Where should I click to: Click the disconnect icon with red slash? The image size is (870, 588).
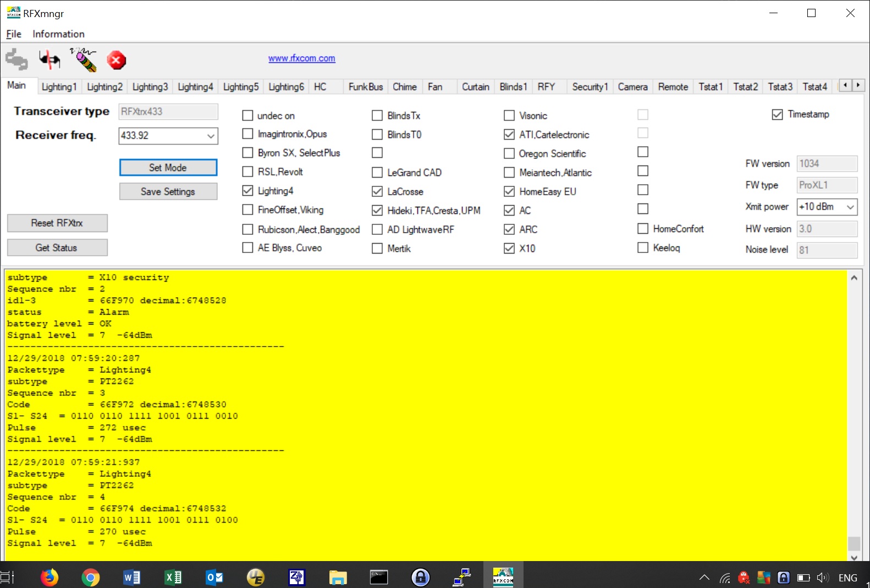[49, 59]
